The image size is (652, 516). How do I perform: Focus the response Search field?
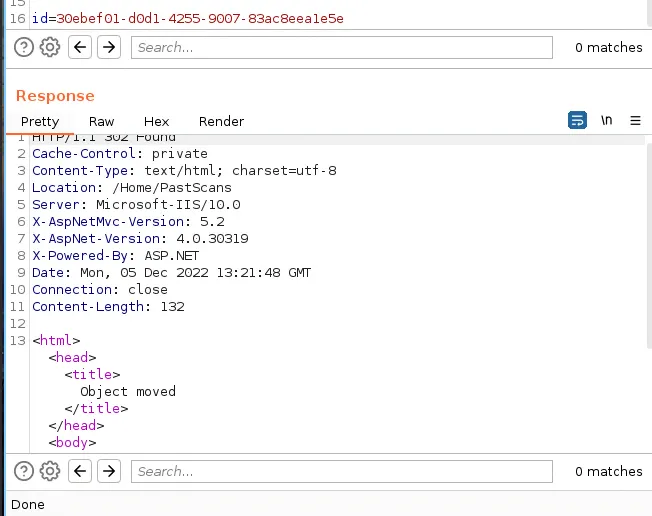(x=342, y=471)
